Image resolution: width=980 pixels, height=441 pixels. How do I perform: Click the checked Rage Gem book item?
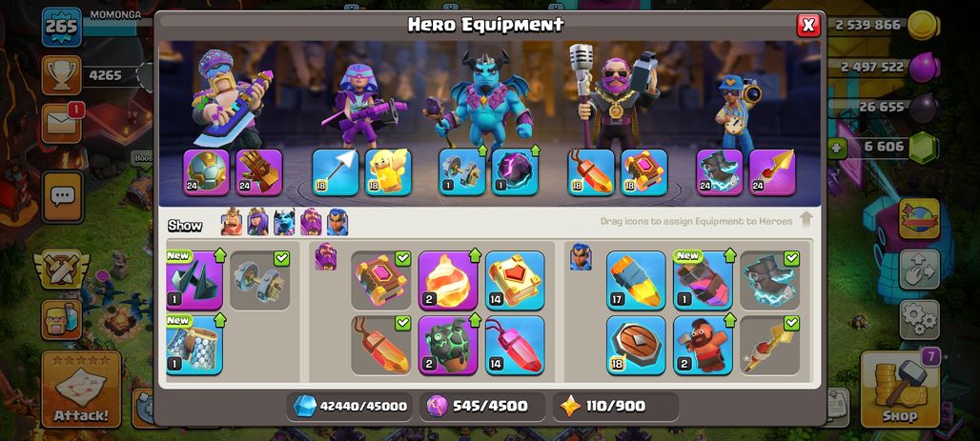pyautogui.click(x=381, y=280)
